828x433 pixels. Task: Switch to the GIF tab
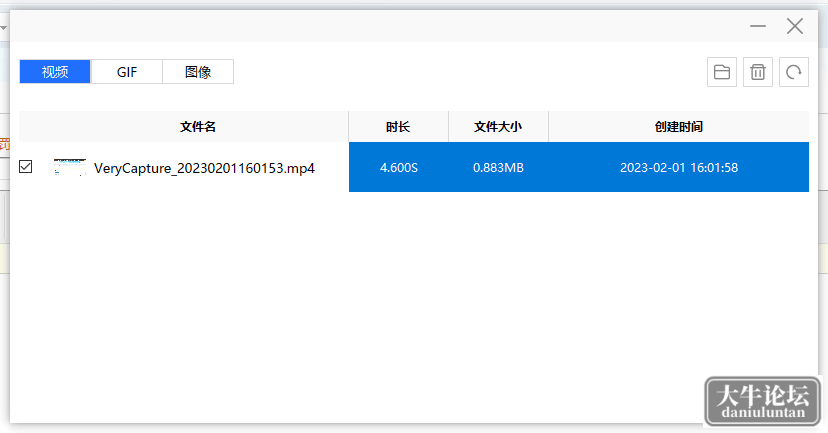click(x=127, y=72)
